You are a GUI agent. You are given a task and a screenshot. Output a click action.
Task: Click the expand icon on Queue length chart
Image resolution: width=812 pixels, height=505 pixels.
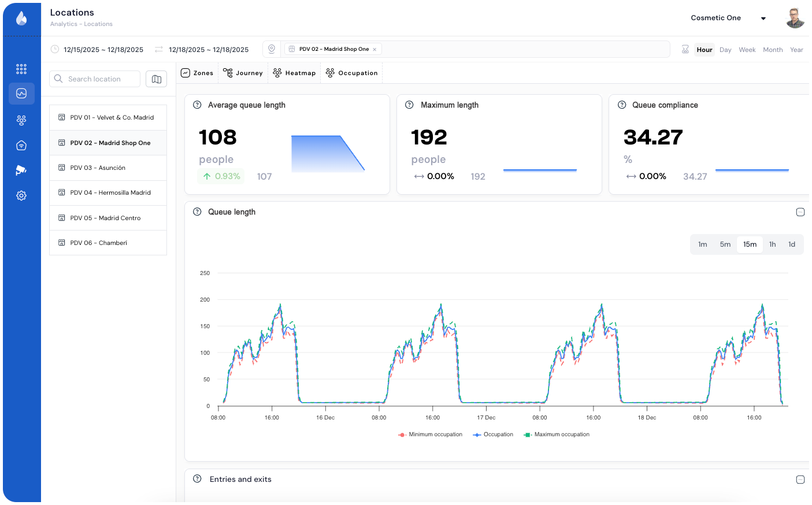(800, 212)
